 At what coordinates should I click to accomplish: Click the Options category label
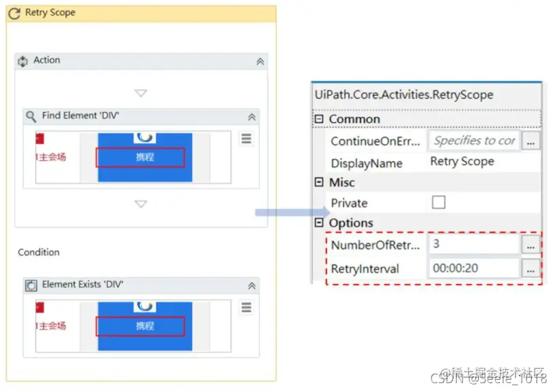(x=351, y=223)
